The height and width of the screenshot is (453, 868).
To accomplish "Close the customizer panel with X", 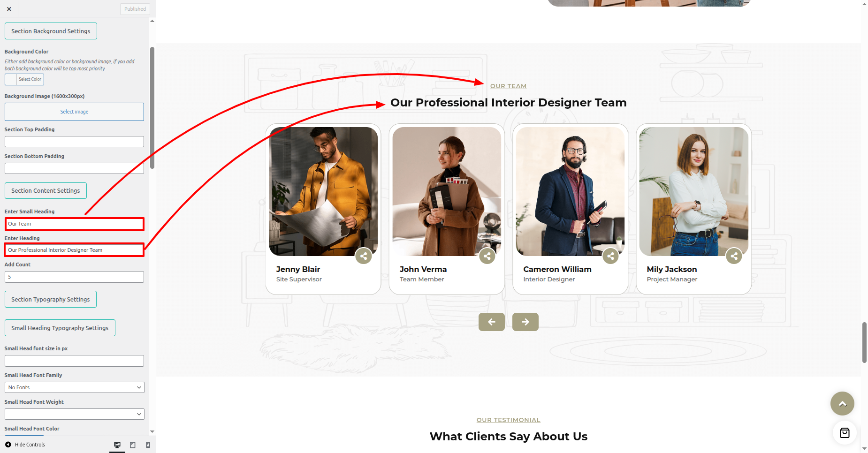I will [x=9, y=9].
